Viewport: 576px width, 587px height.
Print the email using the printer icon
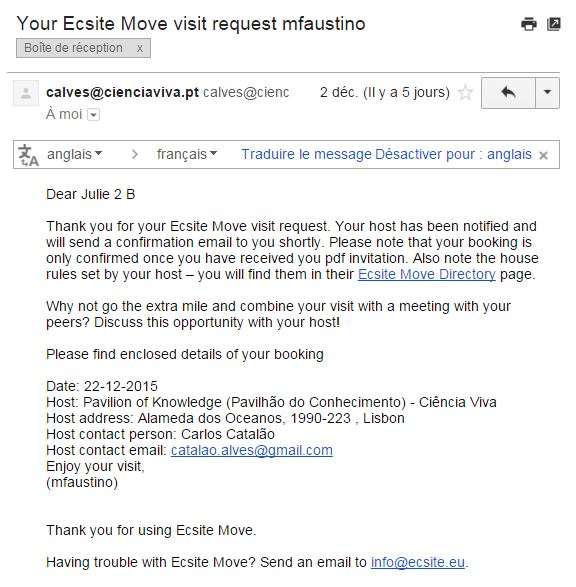(x=529, y=24)
